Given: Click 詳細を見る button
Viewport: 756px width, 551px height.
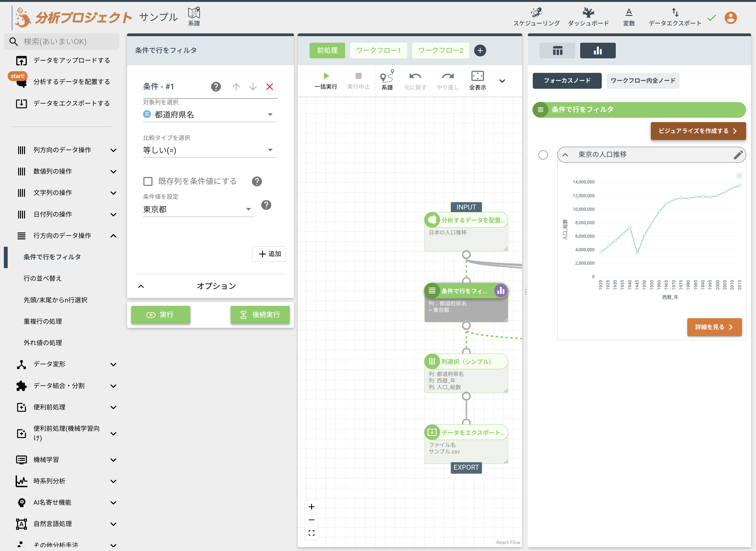Looking at the screenshot, I should point(714,327).
